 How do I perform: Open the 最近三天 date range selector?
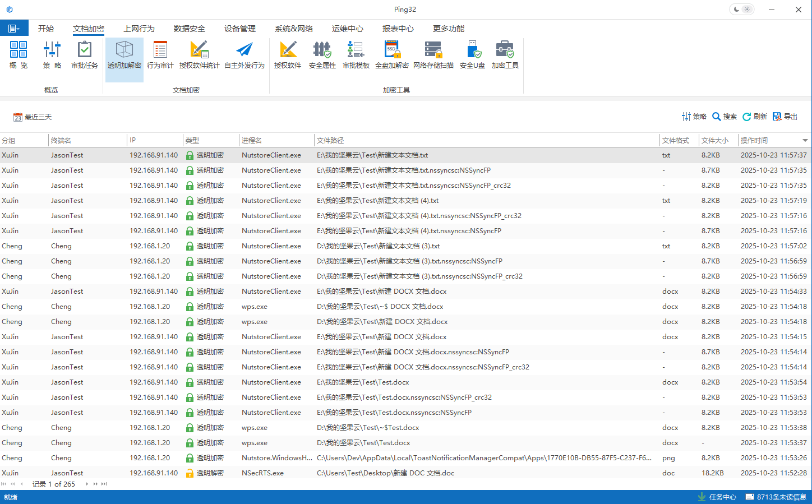[x=33, y=117]
